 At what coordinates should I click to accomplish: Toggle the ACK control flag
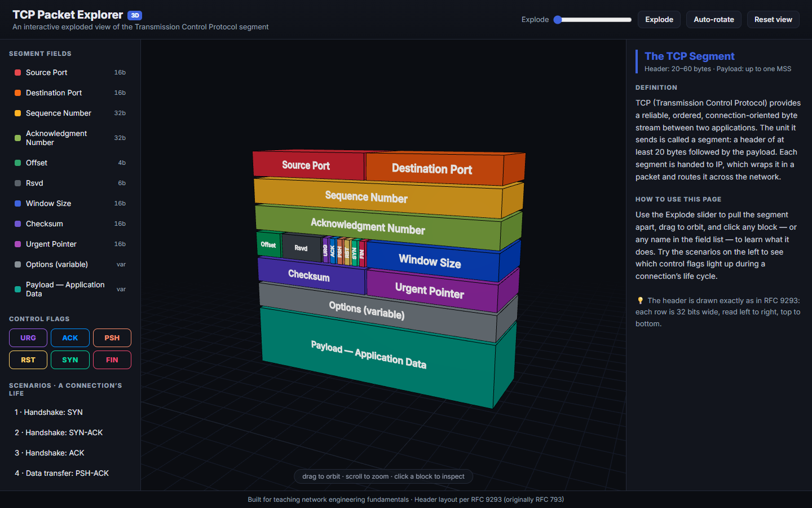70,338
